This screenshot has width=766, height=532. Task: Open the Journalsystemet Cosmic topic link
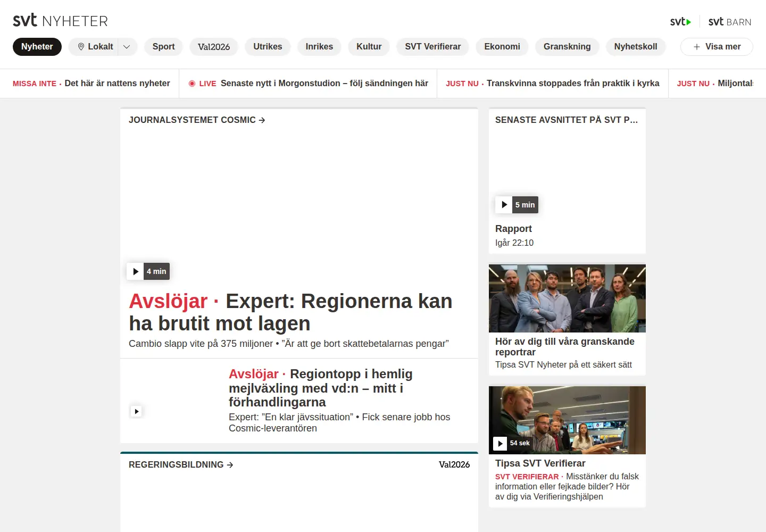point(197,120)
